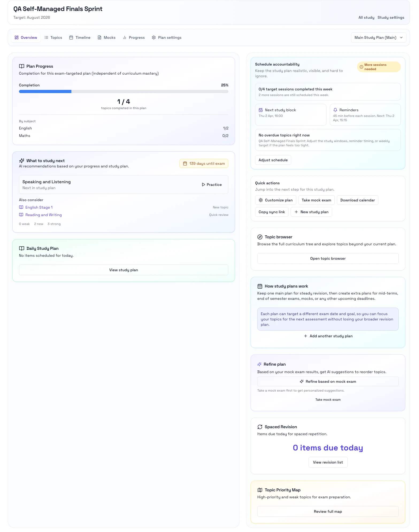419x532 pixels.
Task: Click the Timeline tab calendar icon
Action: click(71, 37)
